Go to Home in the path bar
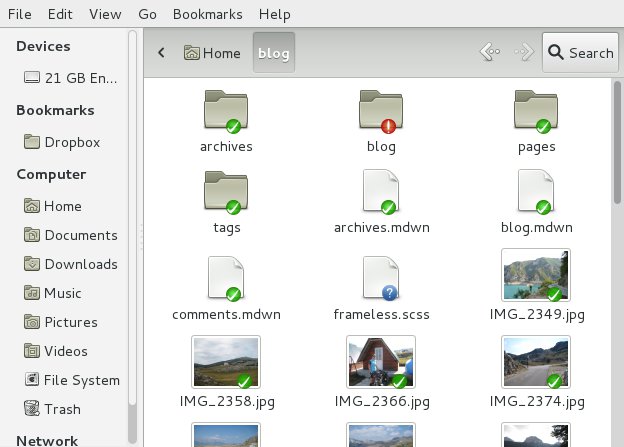Viewport: 624px width, 447px height. click(x=212, y=53)
